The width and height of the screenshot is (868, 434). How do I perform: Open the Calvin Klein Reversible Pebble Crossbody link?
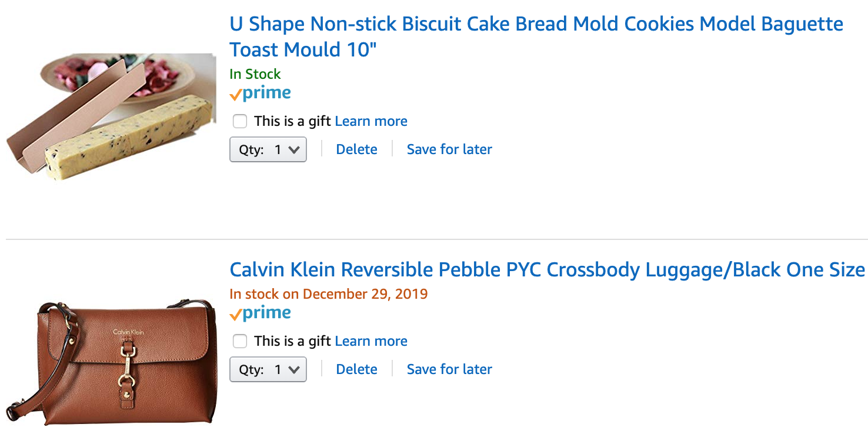pyautogui.click(x=547, y=270)
